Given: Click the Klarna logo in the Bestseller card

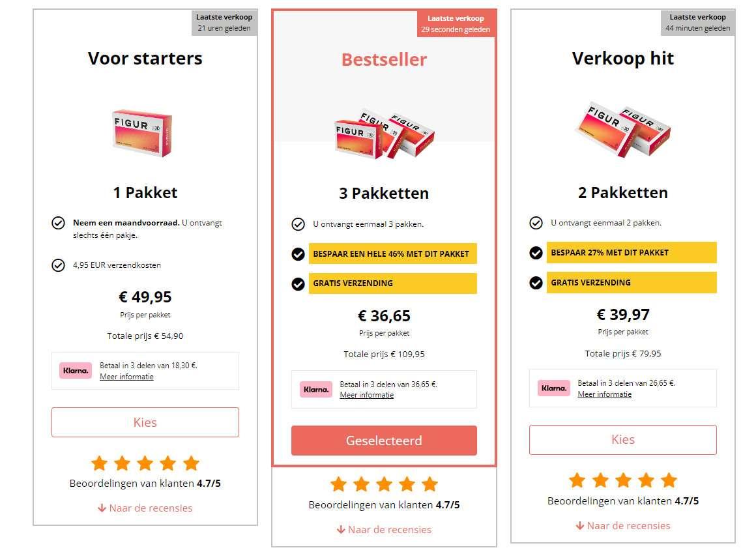Looking at the screenshot, I should click(315, 389).
